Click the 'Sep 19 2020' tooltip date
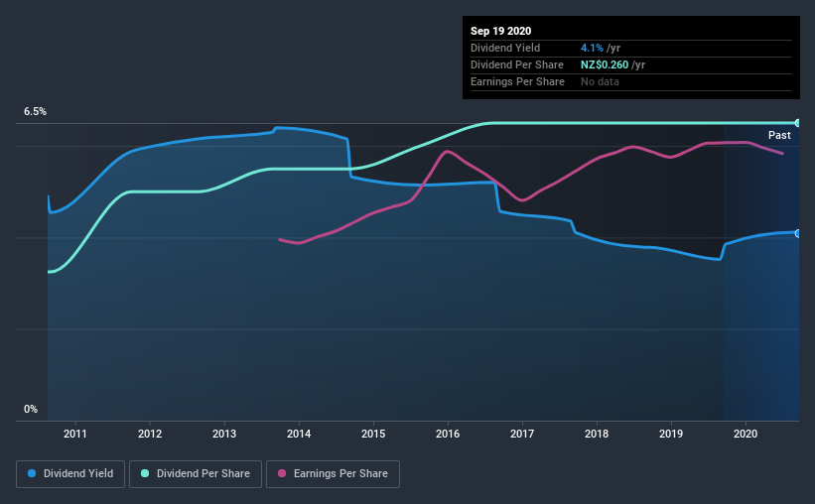Viewport: 815px width, 504px height. click(x=500, y=31)
